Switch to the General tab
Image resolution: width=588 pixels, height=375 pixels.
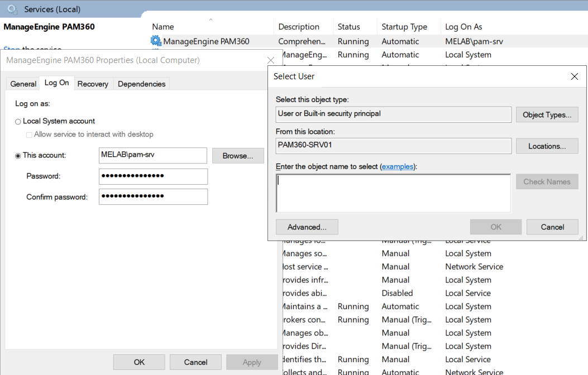pyautogui.click(x=23, y=84)
